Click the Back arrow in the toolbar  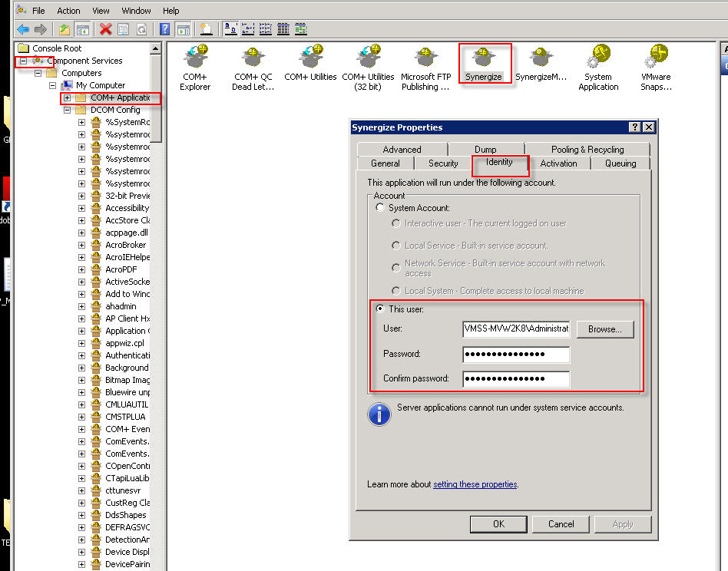click(23, 30)
